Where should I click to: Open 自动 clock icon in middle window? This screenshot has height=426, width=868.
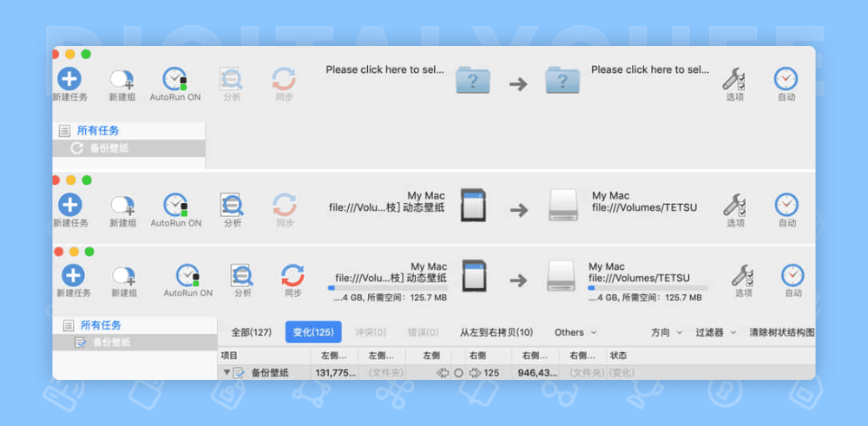click(786, 205)
